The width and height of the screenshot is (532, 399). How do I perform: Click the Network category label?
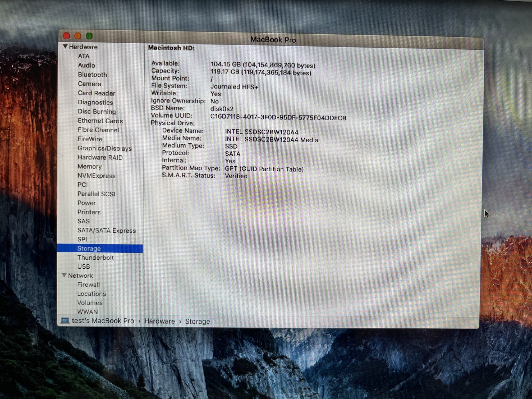point(80,275)
